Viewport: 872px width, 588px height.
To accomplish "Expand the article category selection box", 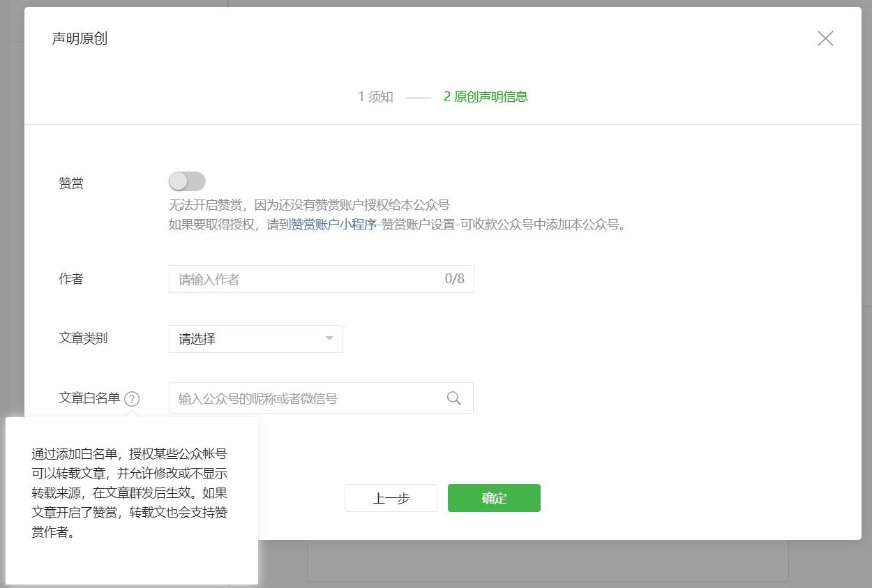I will pyautogui.click(x=255, y=339).
